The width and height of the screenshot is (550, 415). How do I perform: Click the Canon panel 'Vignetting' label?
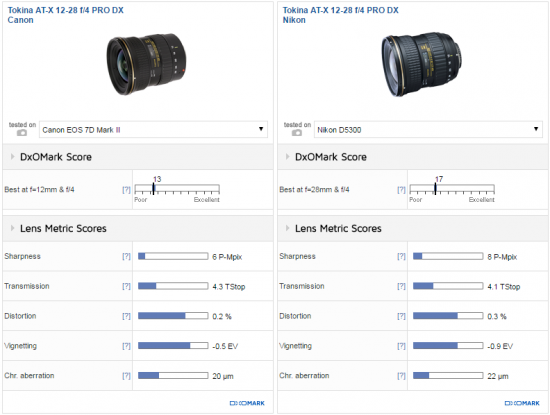click(20, 346)
